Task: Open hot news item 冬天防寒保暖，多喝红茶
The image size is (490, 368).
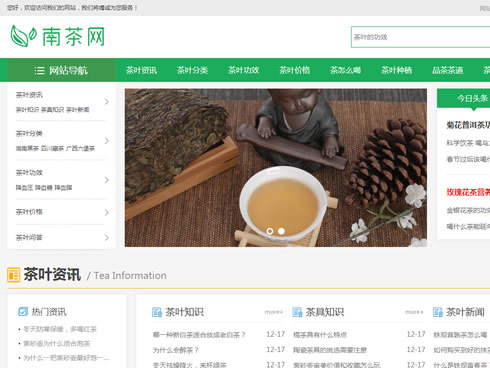Action: [60, 329]
